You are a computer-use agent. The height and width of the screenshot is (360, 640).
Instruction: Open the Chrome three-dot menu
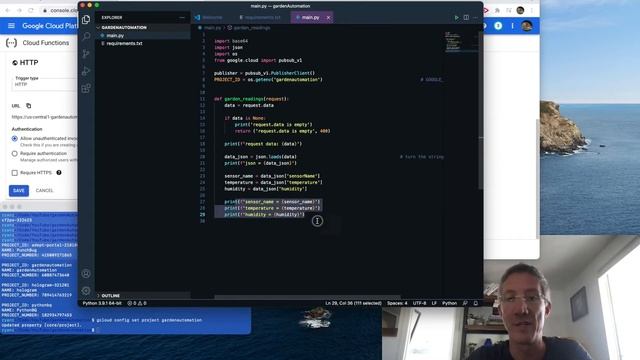[532, 10]
